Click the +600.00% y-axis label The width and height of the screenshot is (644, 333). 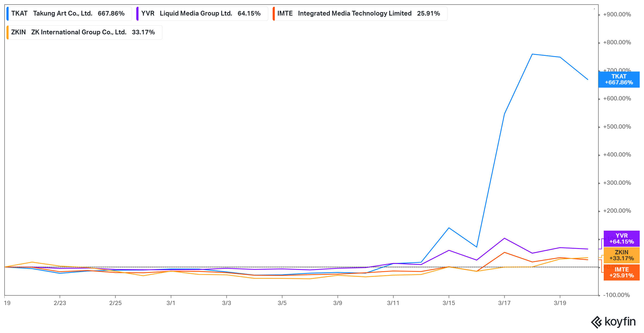click(x=617, y=99)
